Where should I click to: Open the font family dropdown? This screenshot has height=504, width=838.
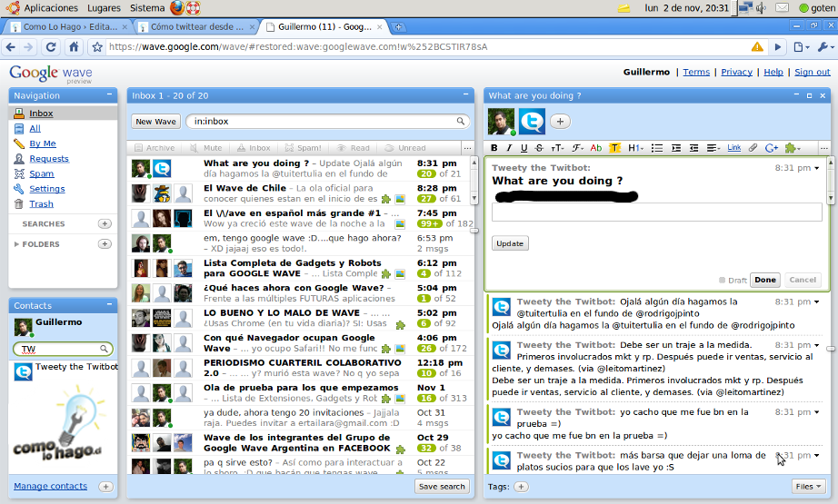point(578,148)
